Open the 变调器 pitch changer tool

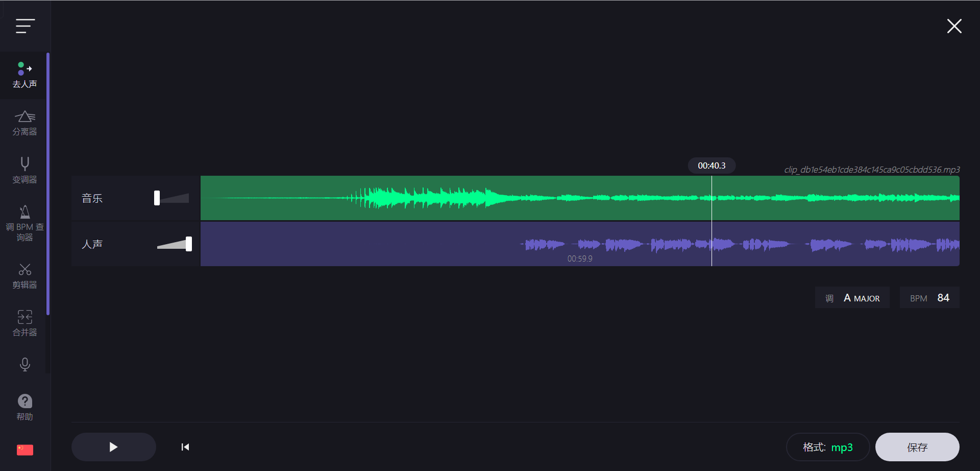click(x=24, y=171)
